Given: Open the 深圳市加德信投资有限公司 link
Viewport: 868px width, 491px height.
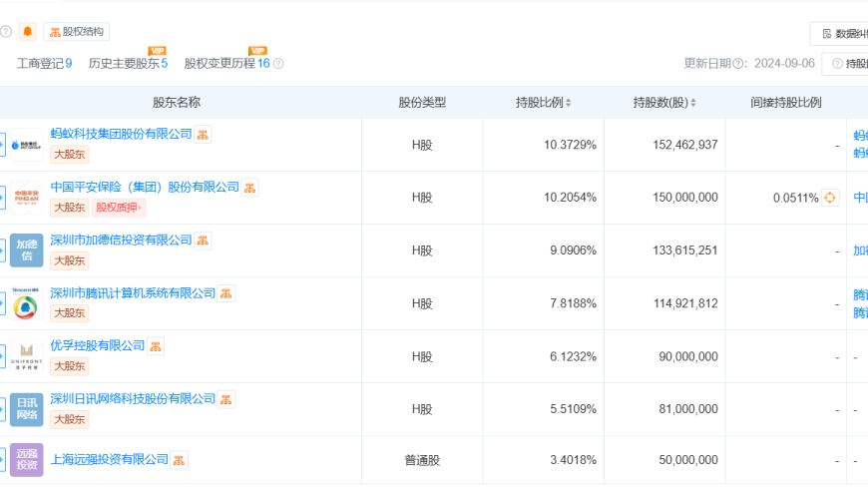Looking at the screenshot, I should [121, 241].
